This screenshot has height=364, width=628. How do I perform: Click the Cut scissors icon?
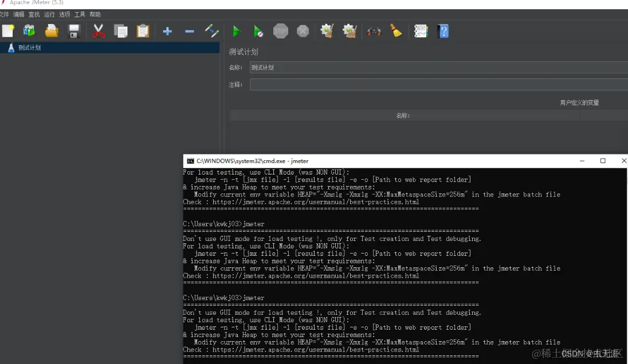(x=99, y=31)
